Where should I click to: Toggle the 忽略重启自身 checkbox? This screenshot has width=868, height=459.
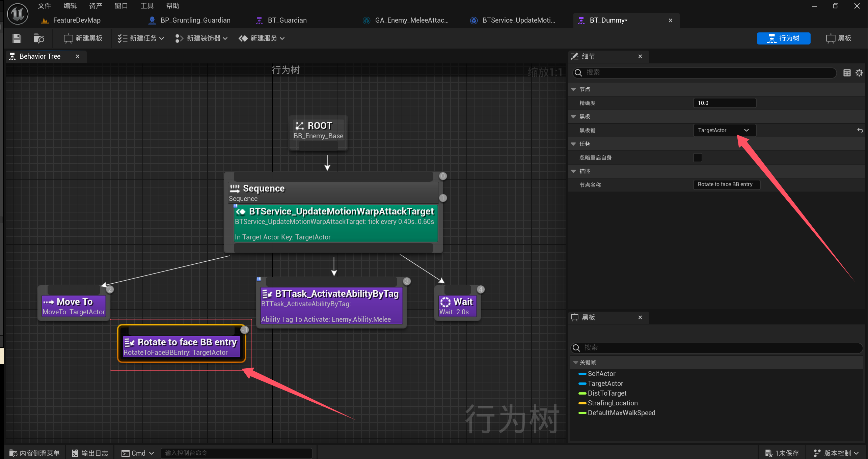pyautogui.click(x=697, y=157)
